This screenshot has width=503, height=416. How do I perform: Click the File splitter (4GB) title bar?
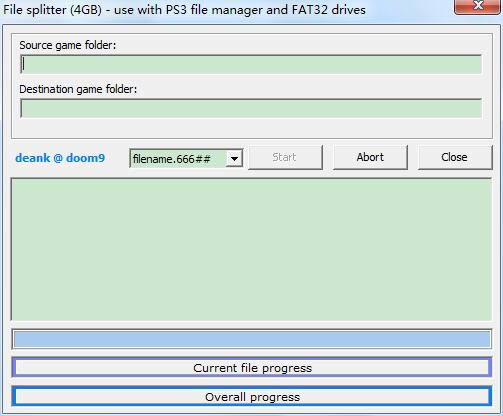coord(227,10)
